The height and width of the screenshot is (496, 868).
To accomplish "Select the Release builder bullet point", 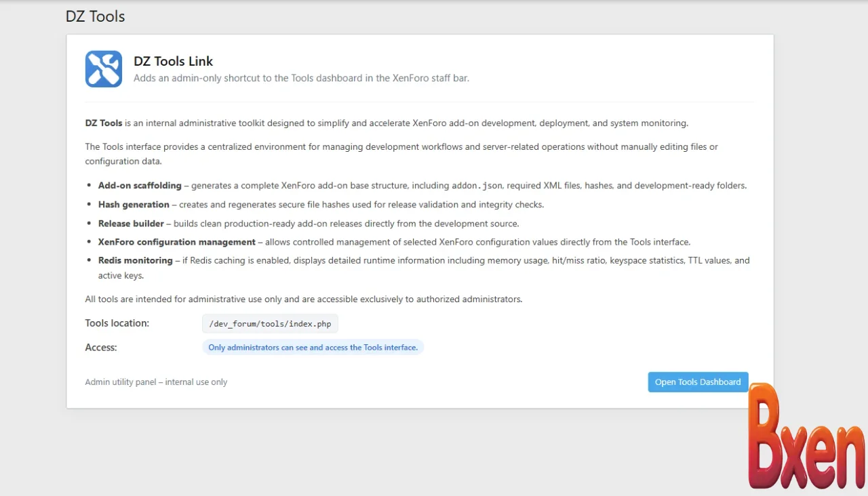I will tap(131, 223).
